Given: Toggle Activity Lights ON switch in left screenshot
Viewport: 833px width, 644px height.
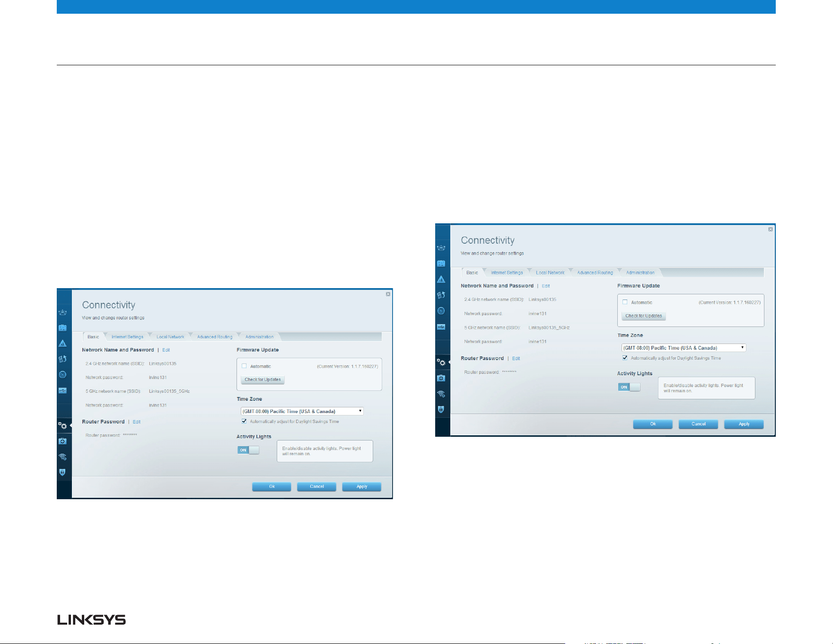Looking at the screenshot, I should [248, 450].
